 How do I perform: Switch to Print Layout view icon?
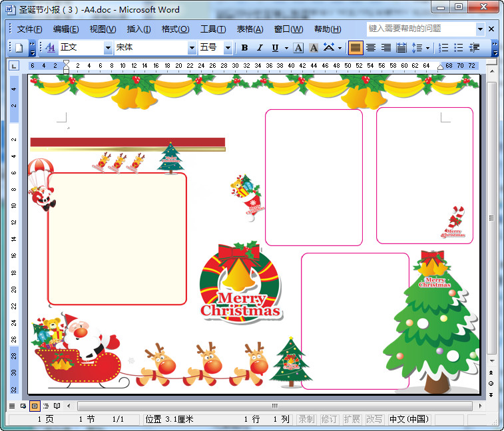tap(35, 406)
